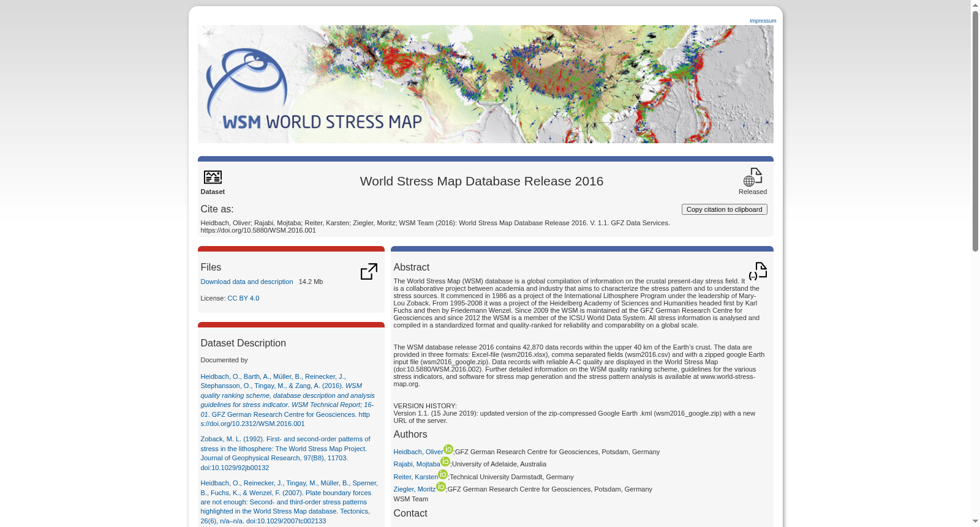Click the Files heading
This screenshot has height=527, width=980.
coord(211,267)
